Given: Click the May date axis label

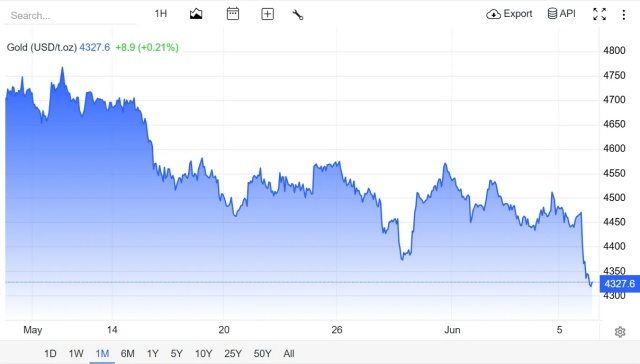Looking at the screenshot, I should tap(33, 330).
